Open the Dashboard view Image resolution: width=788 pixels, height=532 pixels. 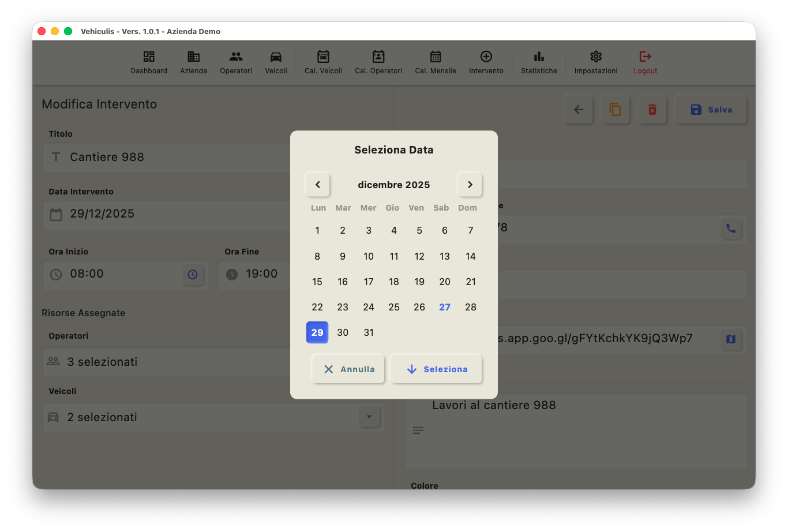tap(149, 62)
